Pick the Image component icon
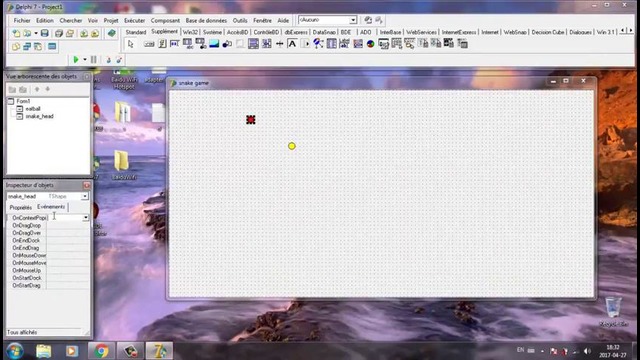The width and height of the screenshot is (640, 360). pyautogui.click(x=214, y=44)
